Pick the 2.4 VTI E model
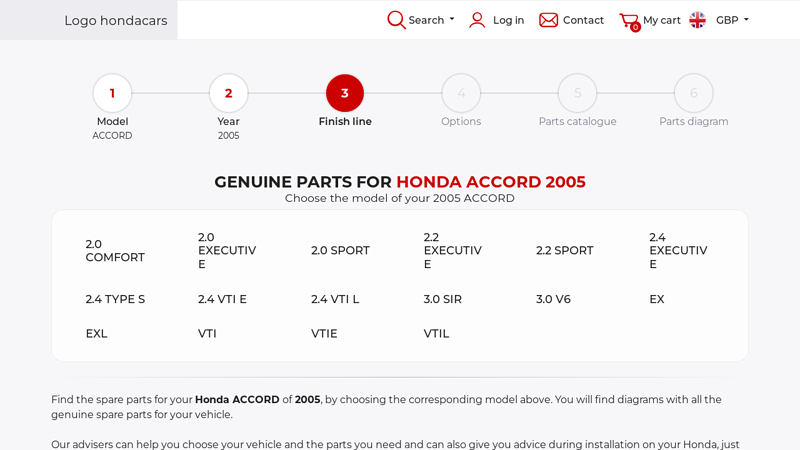Image resolution: width=800 pixels, height=450 pixels. click(x=222, y=299)
